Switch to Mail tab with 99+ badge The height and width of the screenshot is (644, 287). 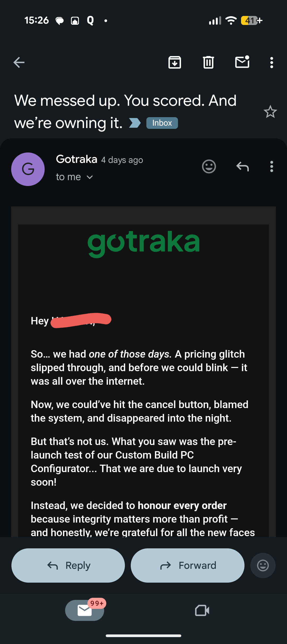point(85,610)
